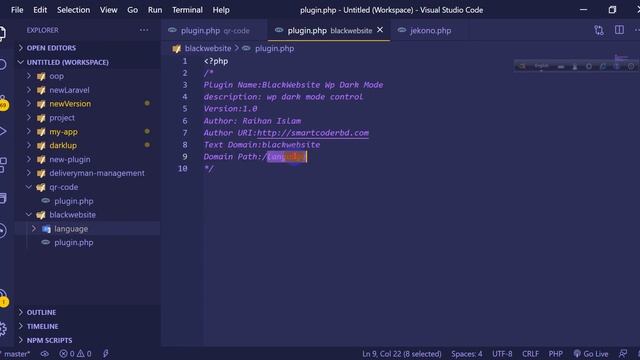Viewport: 640px width, 360px height.
Task: Click the Plugin Name comment line
Action: point(293,85)
